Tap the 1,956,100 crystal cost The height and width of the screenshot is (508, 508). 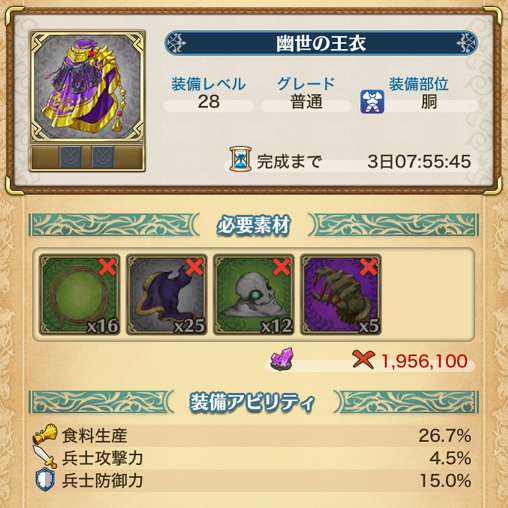tap(424, 361)
